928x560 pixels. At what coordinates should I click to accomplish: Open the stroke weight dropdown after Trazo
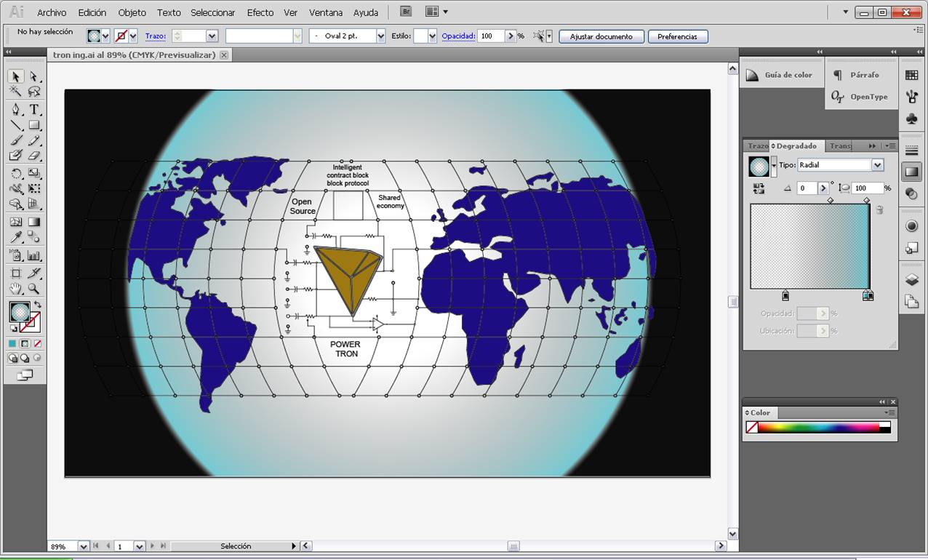point(212,36)
